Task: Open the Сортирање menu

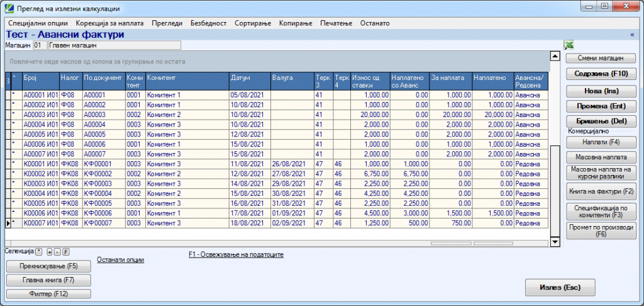Action: 253,23
